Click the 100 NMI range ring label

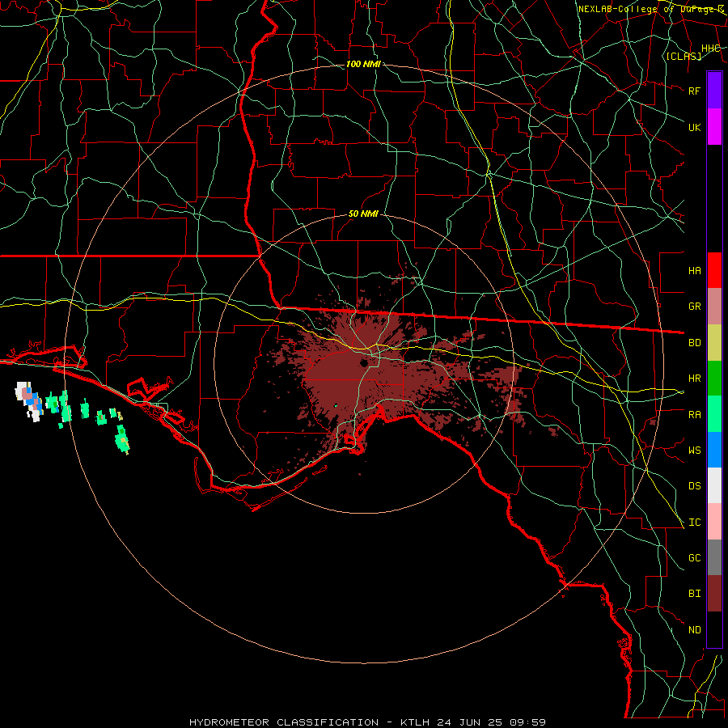[363, 64]
